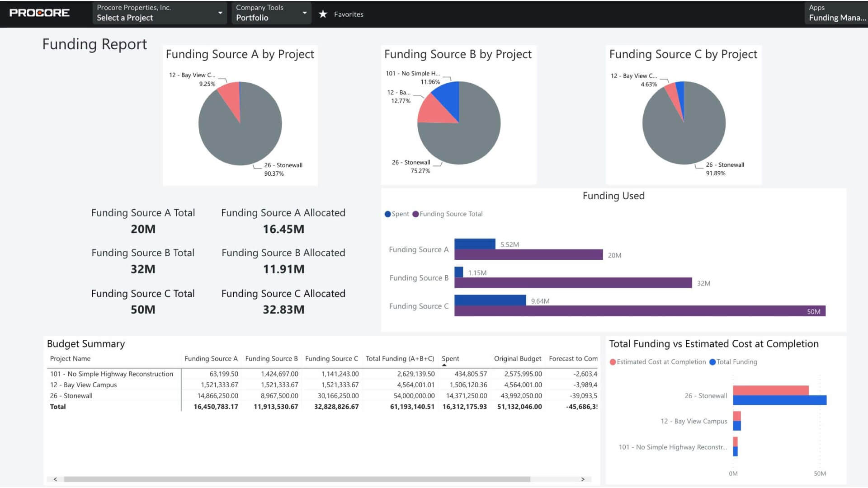
Task: Click the table's left scroll arrow
Action: pos(55,479)
